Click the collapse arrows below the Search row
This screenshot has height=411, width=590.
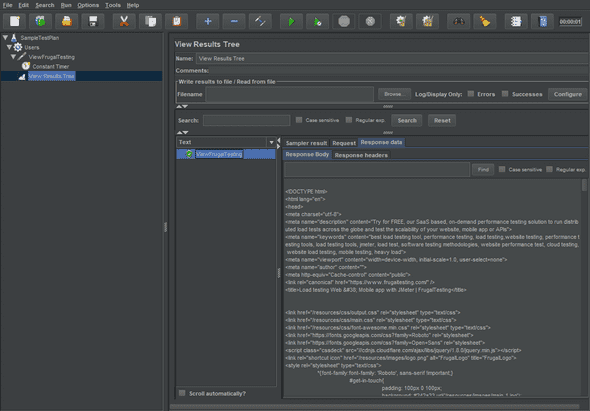182,132
